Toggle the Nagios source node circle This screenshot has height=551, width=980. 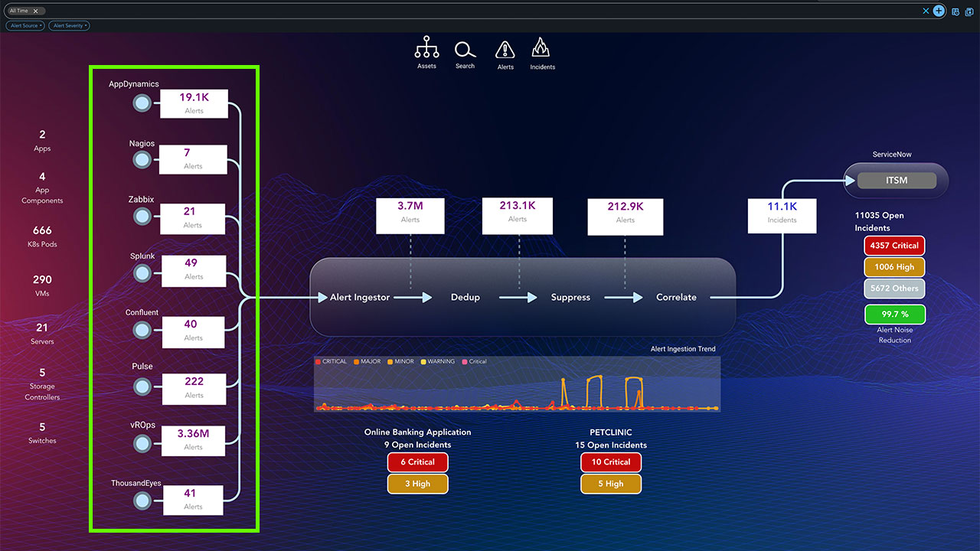142,159
